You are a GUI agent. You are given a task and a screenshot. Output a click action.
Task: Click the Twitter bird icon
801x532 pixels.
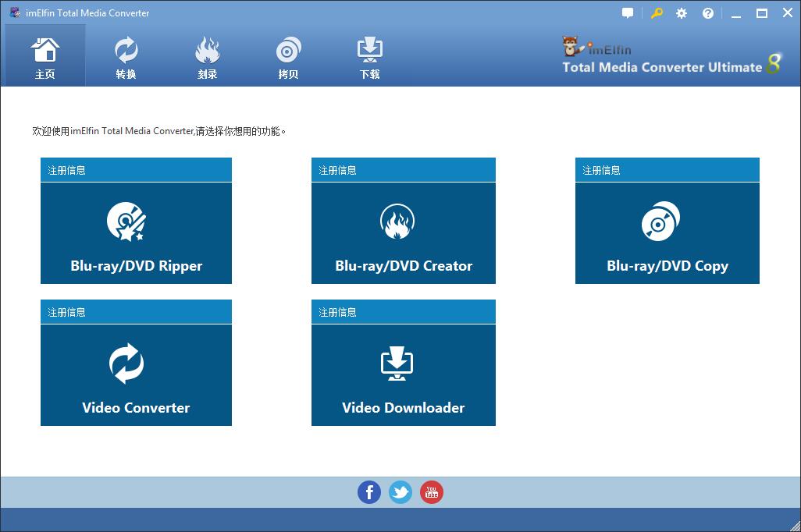click(x=400, y=492)
